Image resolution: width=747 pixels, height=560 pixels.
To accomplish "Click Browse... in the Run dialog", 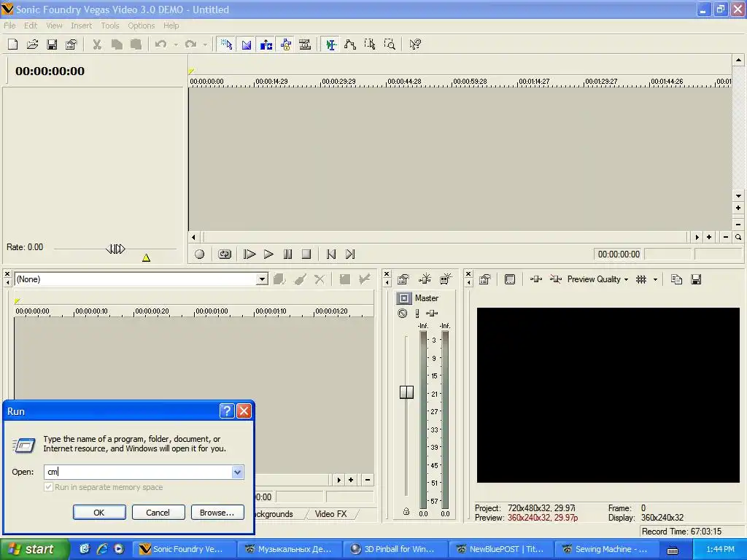I will (217, 513).
